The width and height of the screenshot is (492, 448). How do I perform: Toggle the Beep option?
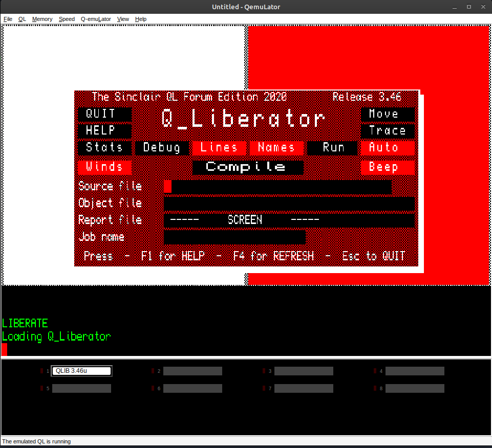point(388,167)
